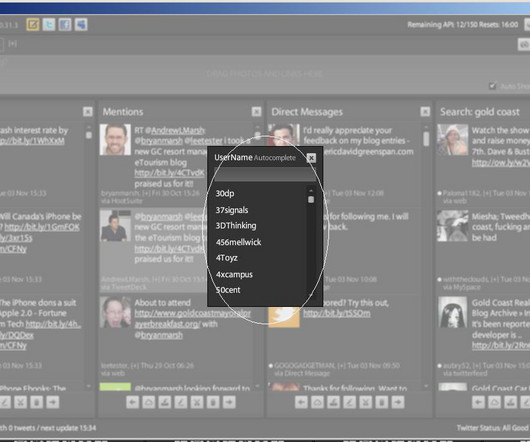
Task: Click trash icon below Direct Messages column
Action: point(382,402)
